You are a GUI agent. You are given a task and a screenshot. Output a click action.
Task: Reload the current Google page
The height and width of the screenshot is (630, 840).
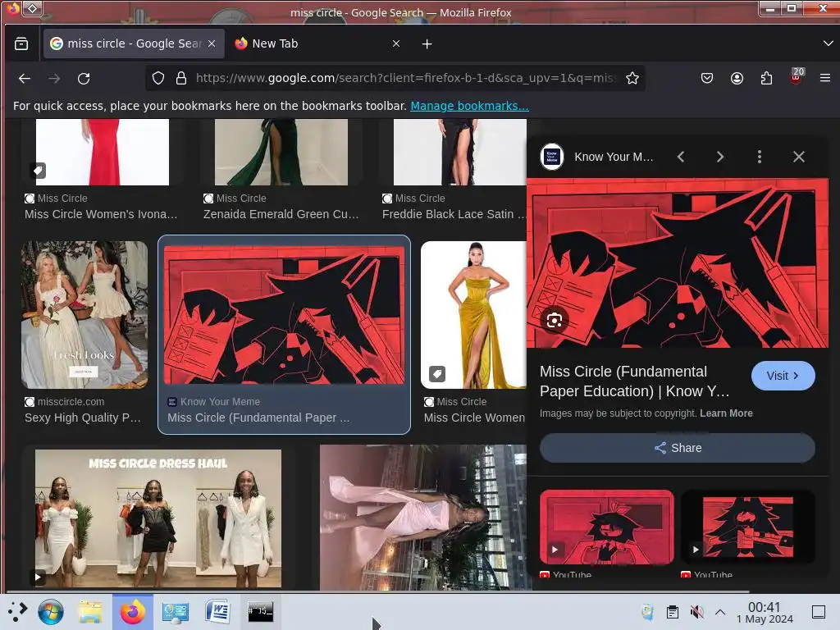84,78
